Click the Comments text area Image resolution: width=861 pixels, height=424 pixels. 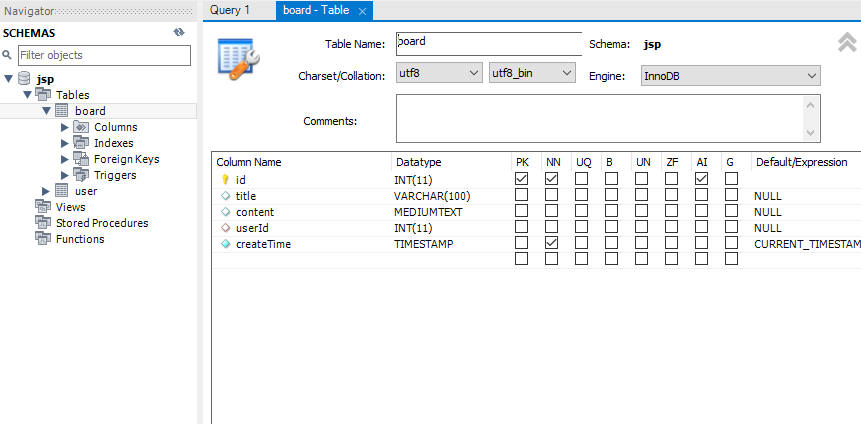[x=608, y=118]
